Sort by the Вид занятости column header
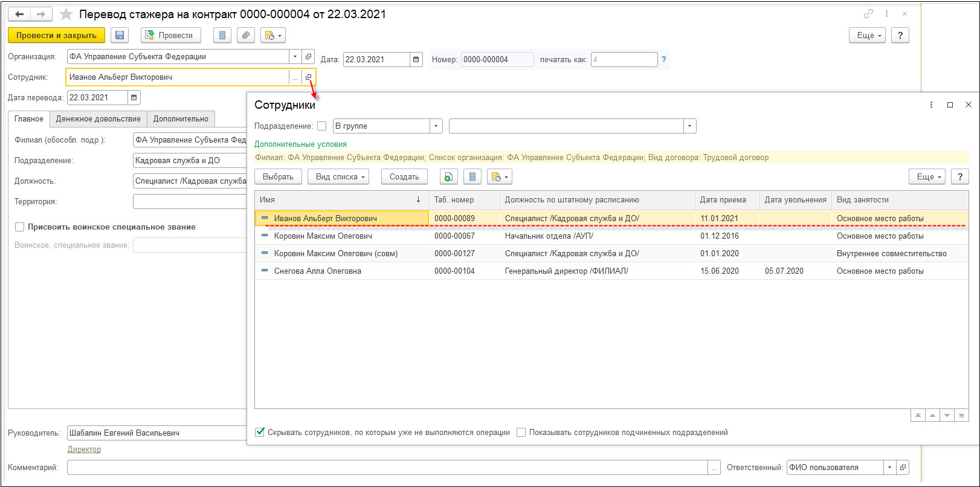980x487 pixels. (x=900, y=199)
